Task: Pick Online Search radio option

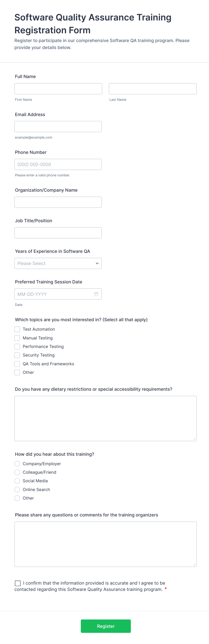Action: pos(17,489)
